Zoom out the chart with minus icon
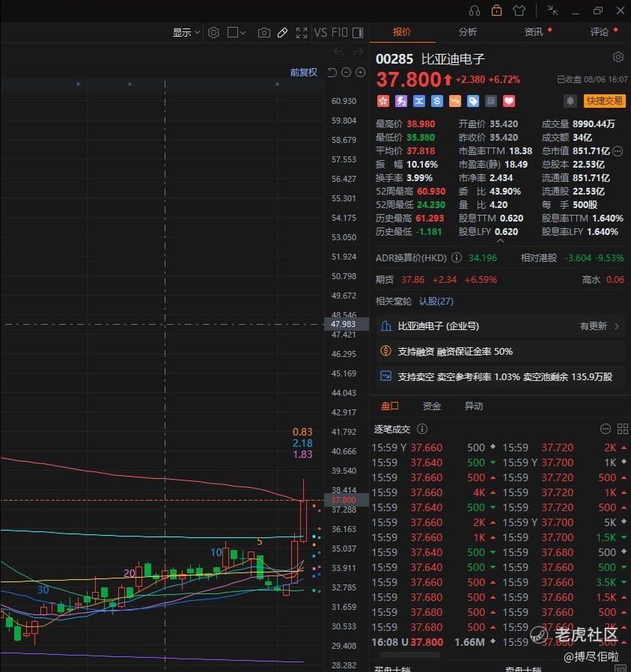 pyautogui.click(x=347, y=73)
